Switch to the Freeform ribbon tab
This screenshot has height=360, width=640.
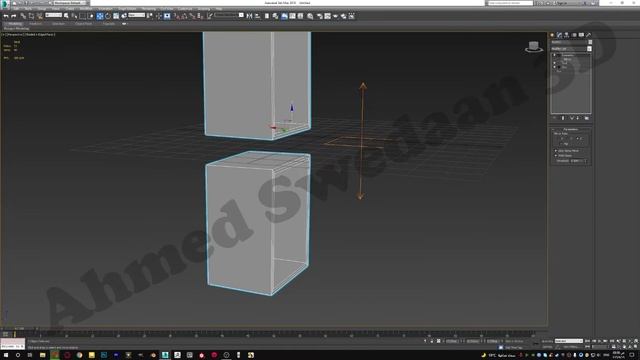tap(36, 24)
